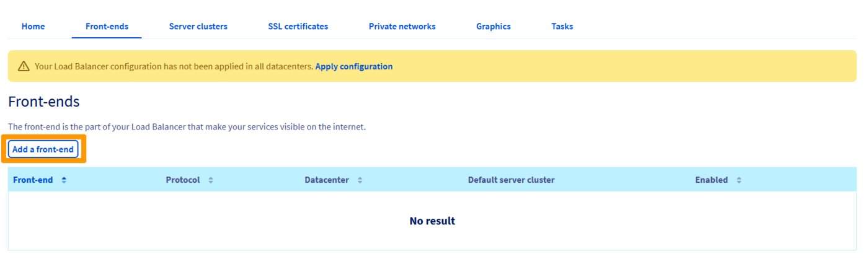Click the No result table row

[x=432, y=221]
